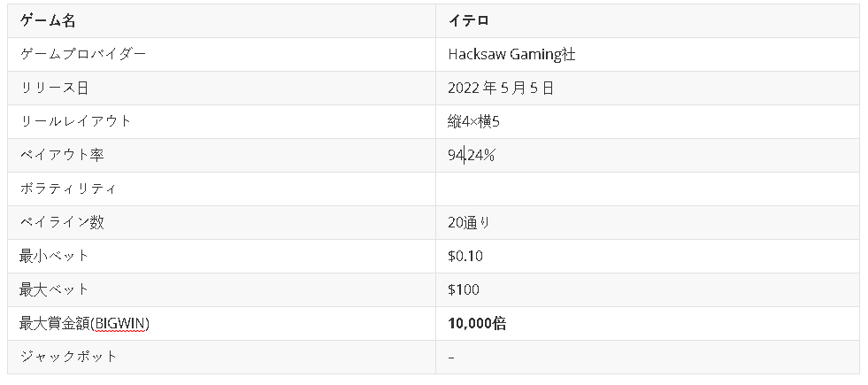Click the イテロ header cell
The height and width of the screenshot is (385, 868).
tap(468, 20)
